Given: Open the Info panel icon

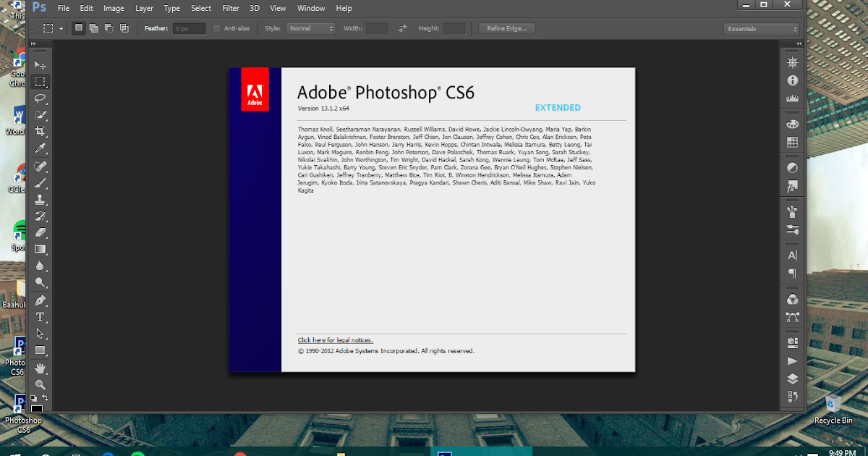Looking at the screenshot, I should pos(792,81).
